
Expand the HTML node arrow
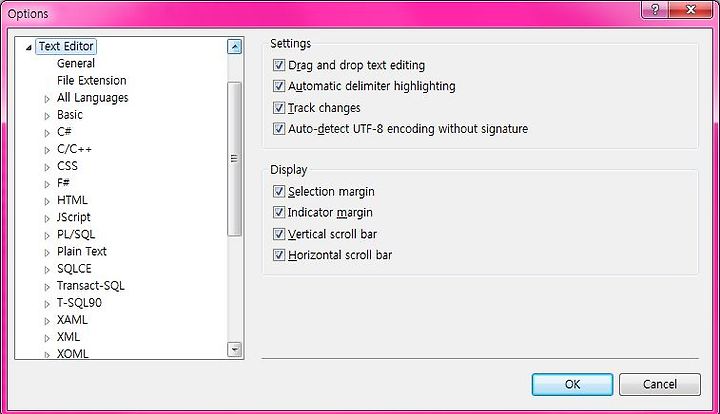pos(47,201)
